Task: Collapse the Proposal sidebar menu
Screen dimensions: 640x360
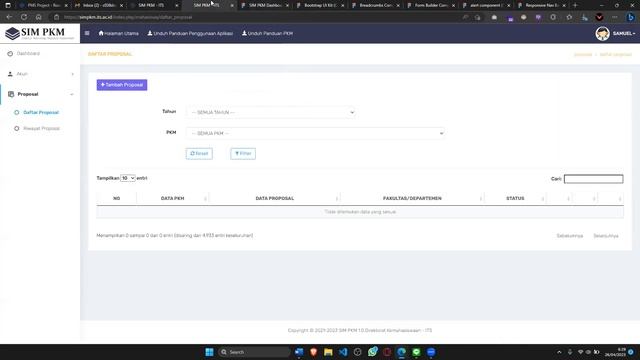Action: tap(40, 94)
